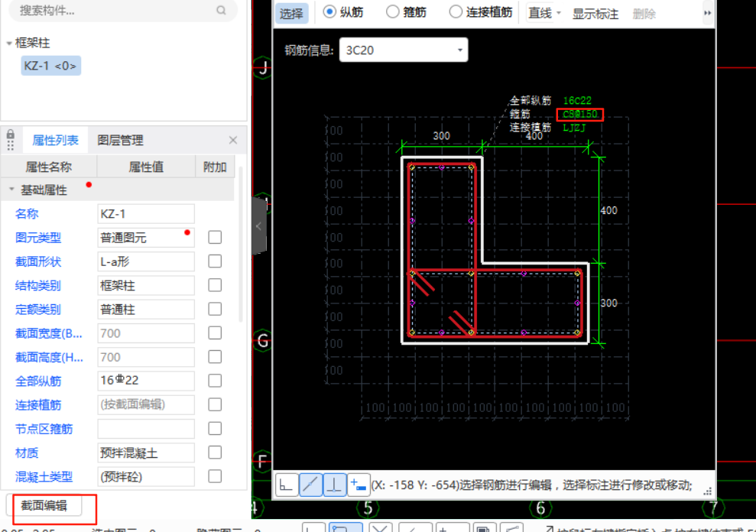Click the horizontal 300 dimension label

tap(441, 135)
